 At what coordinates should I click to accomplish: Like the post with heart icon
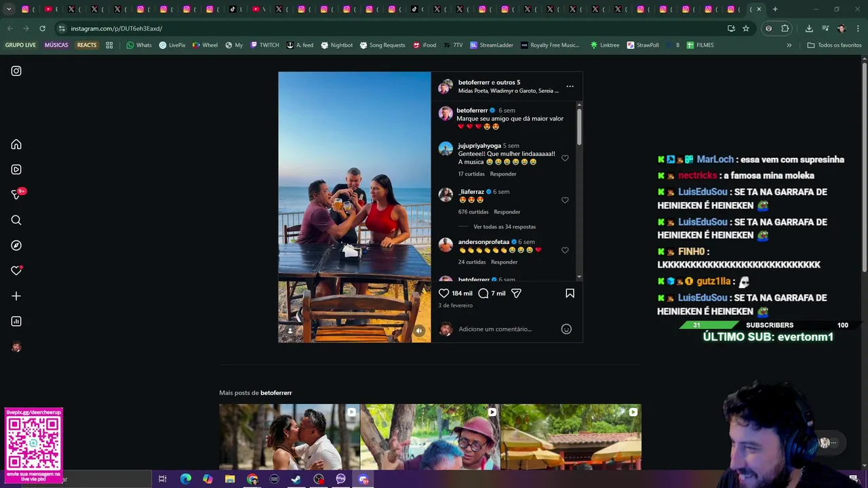(x=443, y=293)
